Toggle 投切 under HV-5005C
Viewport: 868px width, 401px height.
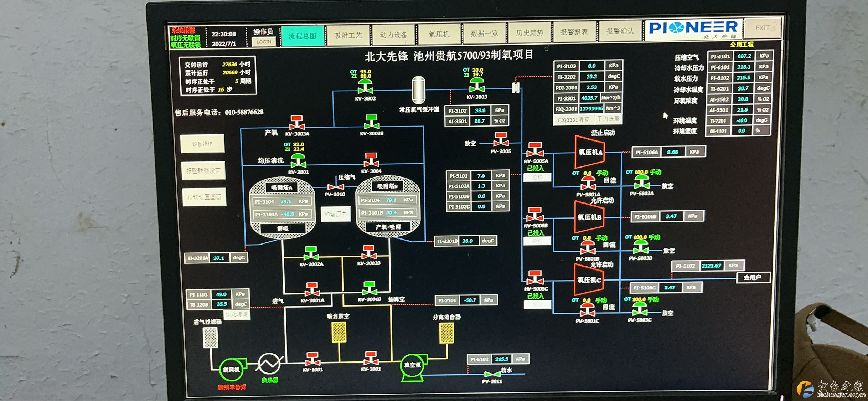click(537, 305)
